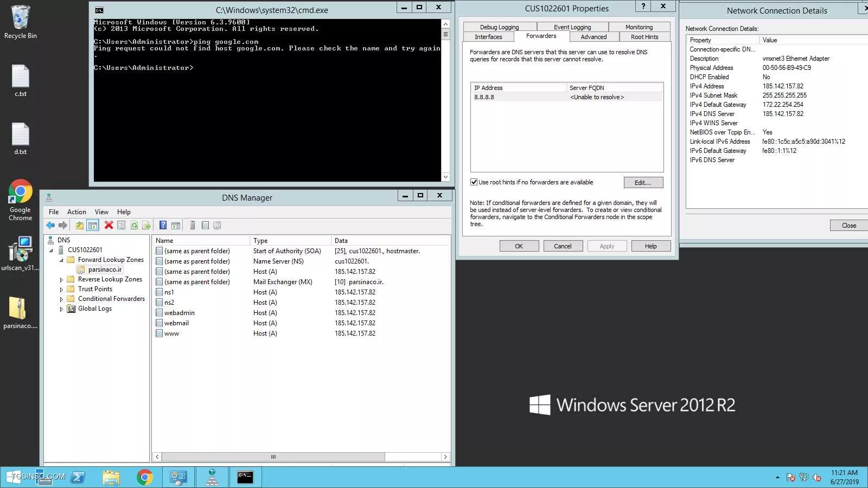Click Close in Network Connection Details

point(848,226)
